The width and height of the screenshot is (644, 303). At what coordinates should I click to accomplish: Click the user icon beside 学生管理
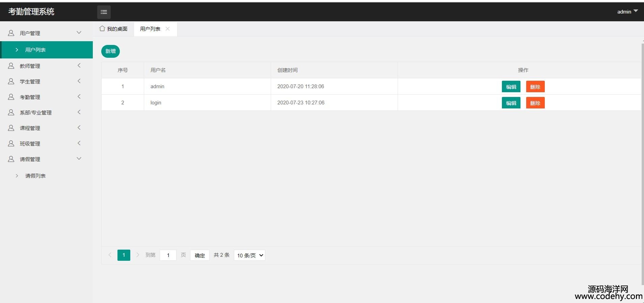tap(11, 81)
